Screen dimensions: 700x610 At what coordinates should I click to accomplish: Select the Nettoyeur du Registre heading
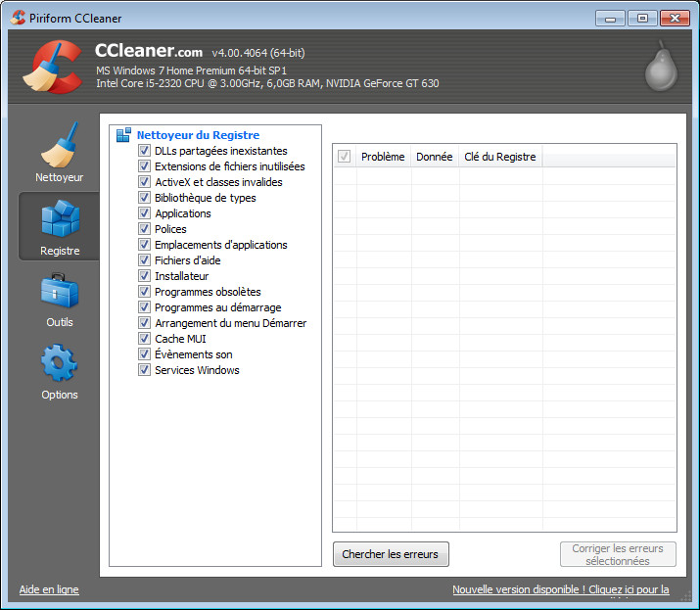(198, 135)
